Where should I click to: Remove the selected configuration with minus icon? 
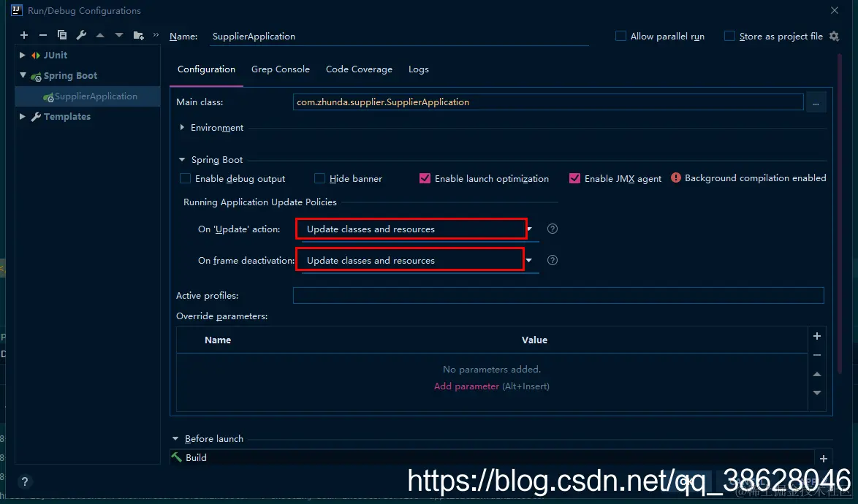point(42,35)
